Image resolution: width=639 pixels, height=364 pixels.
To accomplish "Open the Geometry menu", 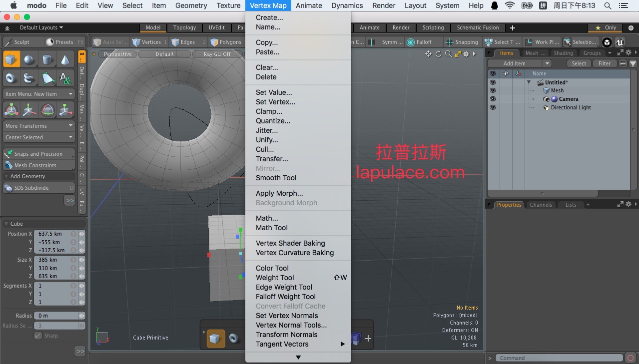I will click(x=191, y=5).
